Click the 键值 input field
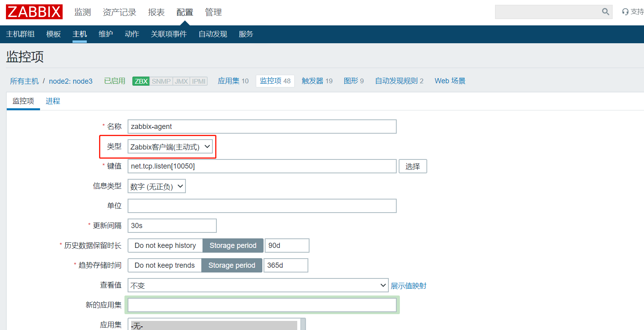Image resolution: width=644 pixels, height=330 pixels. pyautogui.click(x=262, y=166)
